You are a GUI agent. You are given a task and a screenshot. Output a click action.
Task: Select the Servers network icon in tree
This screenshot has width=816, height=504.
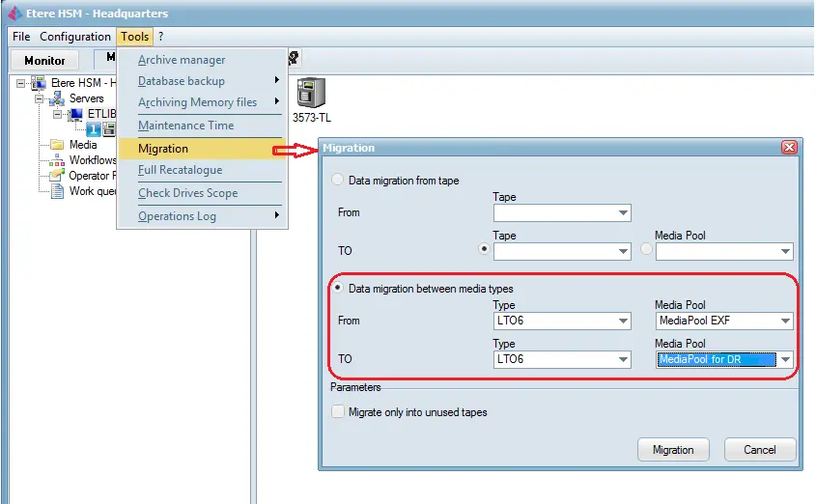(x=57, y=98)
